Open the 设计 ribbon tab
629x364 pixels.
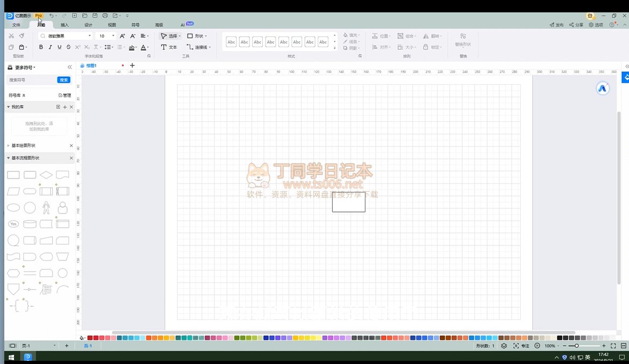(x=88, y=25)
